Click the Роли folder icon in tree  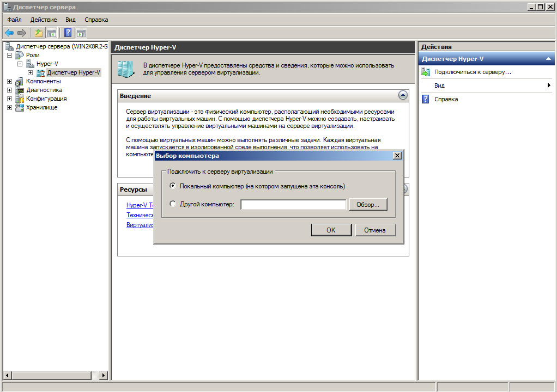[20, 55]
